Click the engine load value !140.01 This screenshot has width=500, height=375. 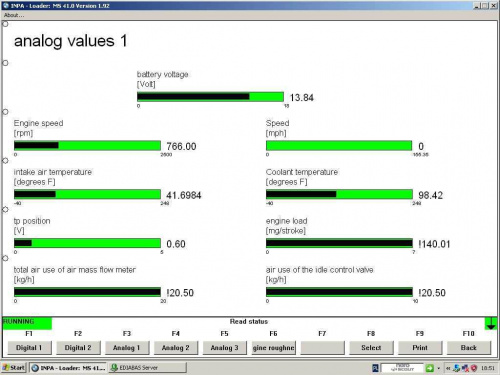click(434, 244)
